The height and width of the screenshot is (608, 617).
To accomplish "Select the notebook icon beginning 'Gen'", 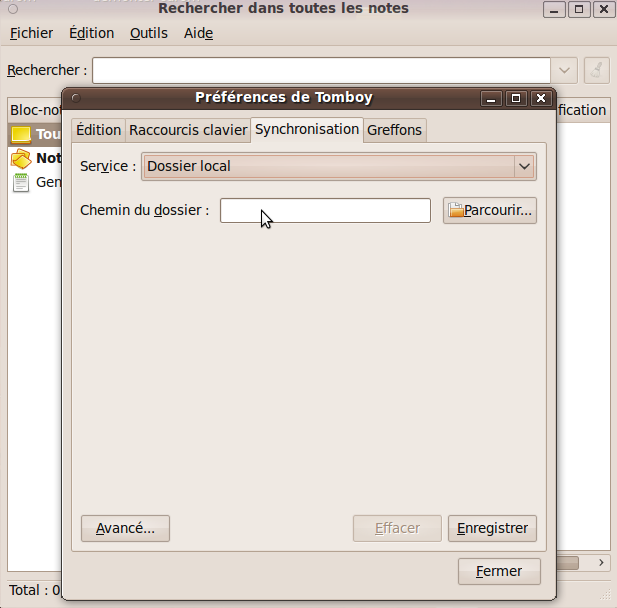I will tap(21, 182).
